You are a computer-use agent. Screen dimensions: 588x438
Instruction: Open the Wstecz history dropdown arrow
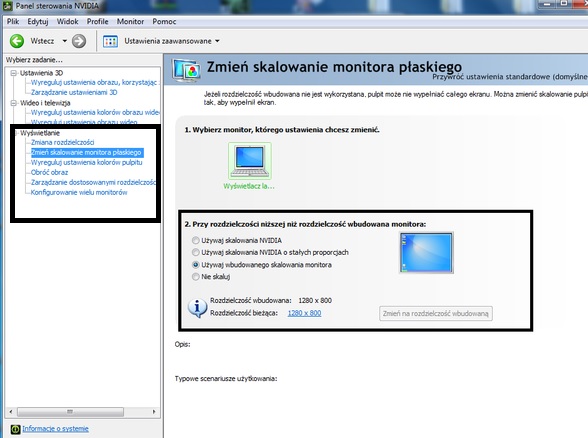64,41
